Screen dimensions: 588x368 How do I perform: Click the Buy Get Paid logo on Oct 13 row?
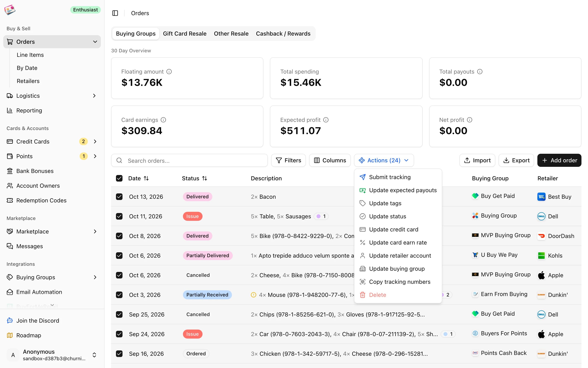[475, 196]
